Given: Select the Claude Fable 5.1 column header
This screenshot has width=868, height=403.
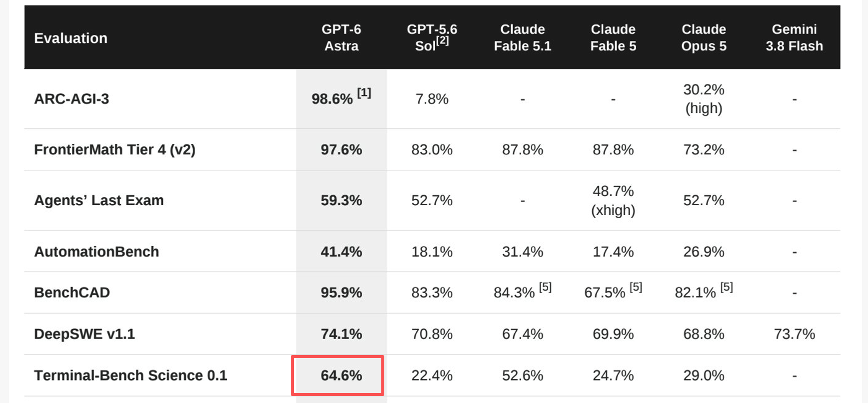Looking at the screenshot, I should coord(522,37).
